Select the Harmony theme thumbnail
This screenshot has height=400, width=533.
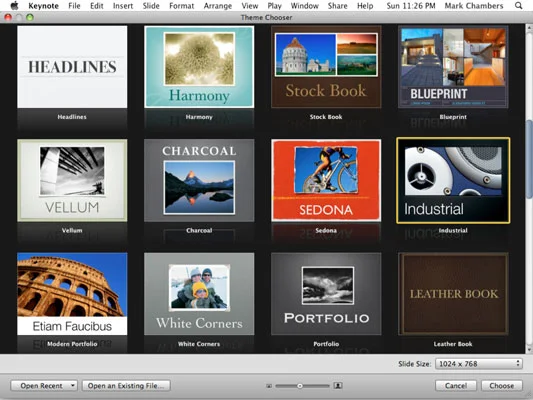pyautogui.click(x=199, y=67)
